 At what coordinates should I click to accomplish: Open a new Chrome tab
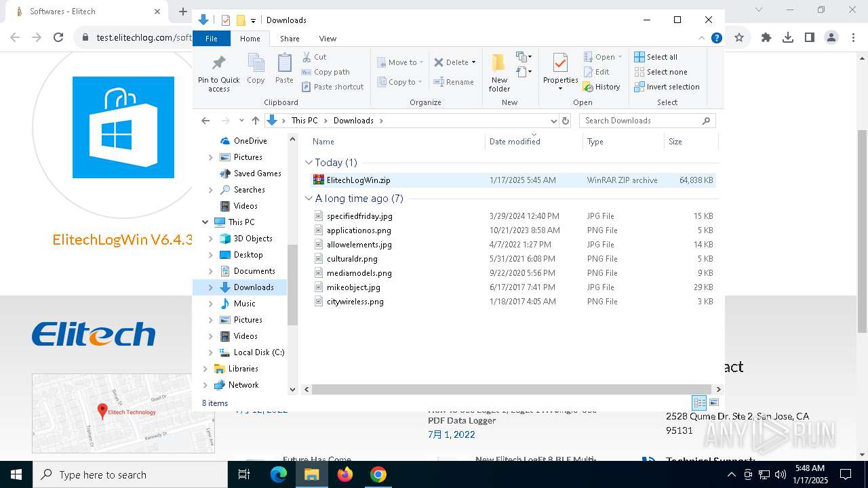coord(182,12)
